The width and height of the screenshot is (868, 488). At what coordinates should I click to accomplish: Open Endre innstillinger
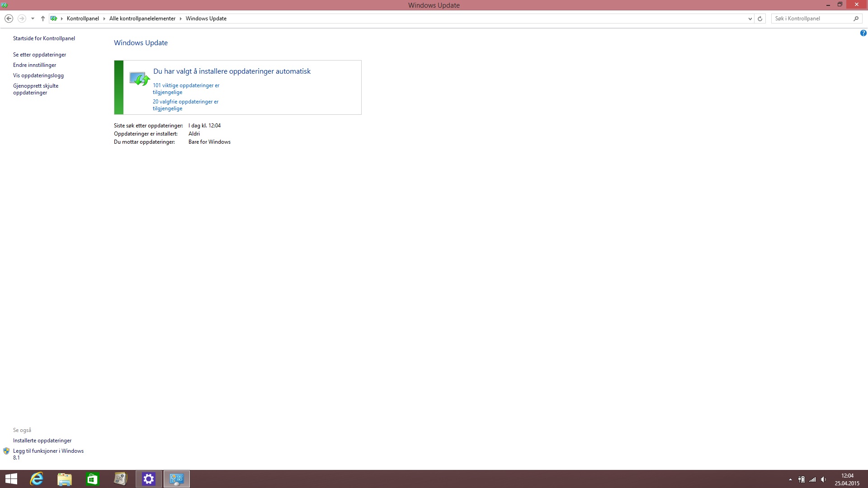[x=34, y=65]
